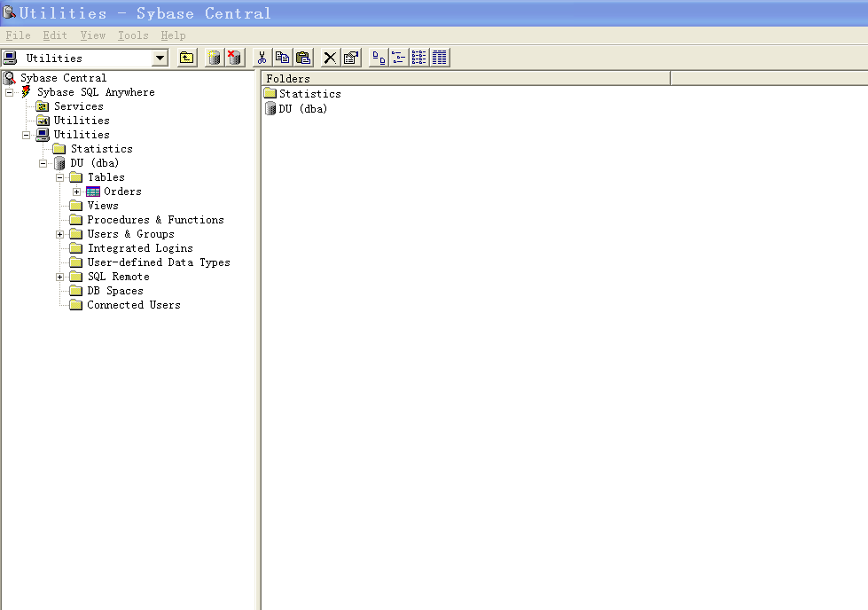
Task: Click the Sybase Central root icon in tree
Action: pos(10,77)
